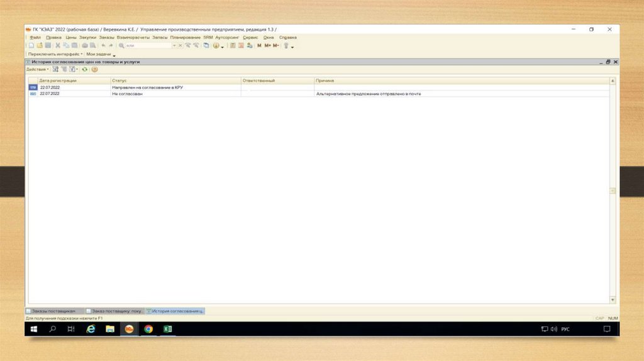Open the Сервис menu
The image size is (644, 361).
point(250,38)
